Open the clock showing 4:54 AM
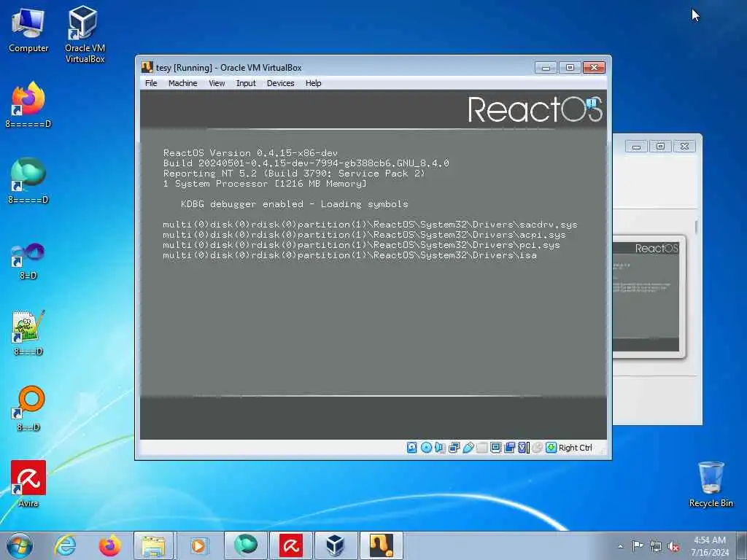 coord(710,546)
